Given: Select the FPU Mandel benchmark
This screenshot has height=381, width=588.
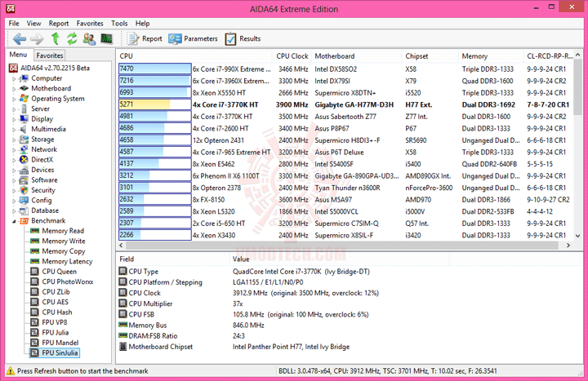Looking at the screenshot, I should coord(60,343).
